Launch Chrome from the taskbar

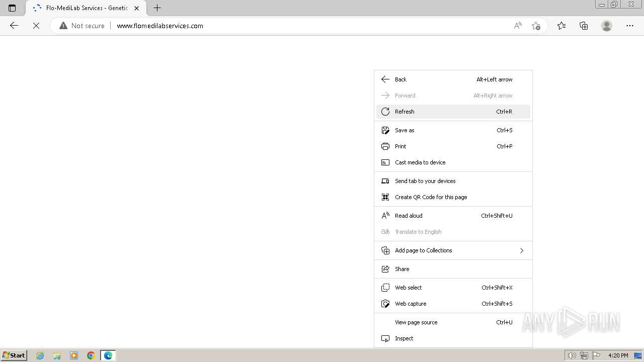[x=91, y=355]
